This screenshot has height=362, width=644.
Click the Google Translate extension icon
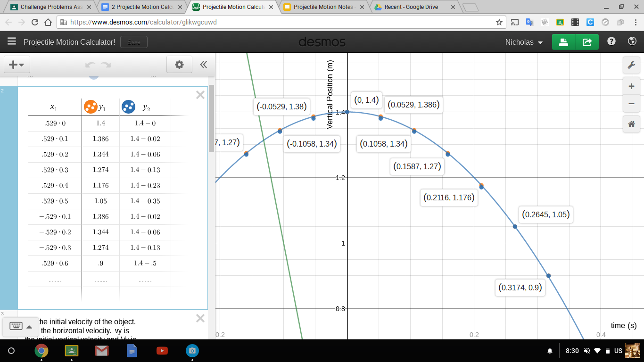(530, 22)
